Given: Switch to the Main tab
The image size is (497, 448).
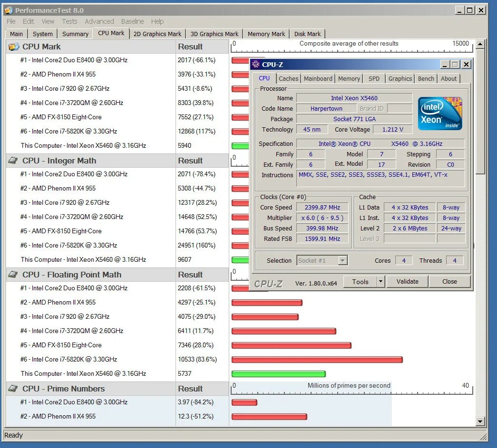Looking at the screenshot, I should click(16, 34).
